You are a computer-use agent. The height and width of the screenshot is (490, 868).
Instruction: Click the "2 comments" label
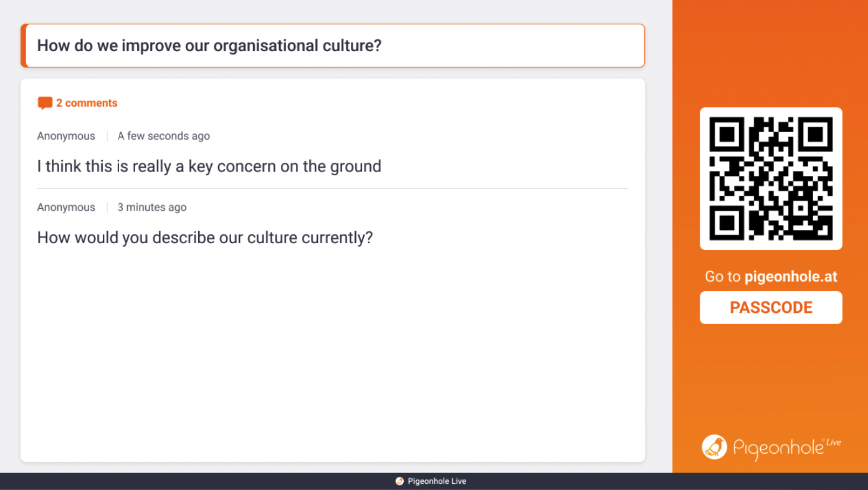[87, 103]
